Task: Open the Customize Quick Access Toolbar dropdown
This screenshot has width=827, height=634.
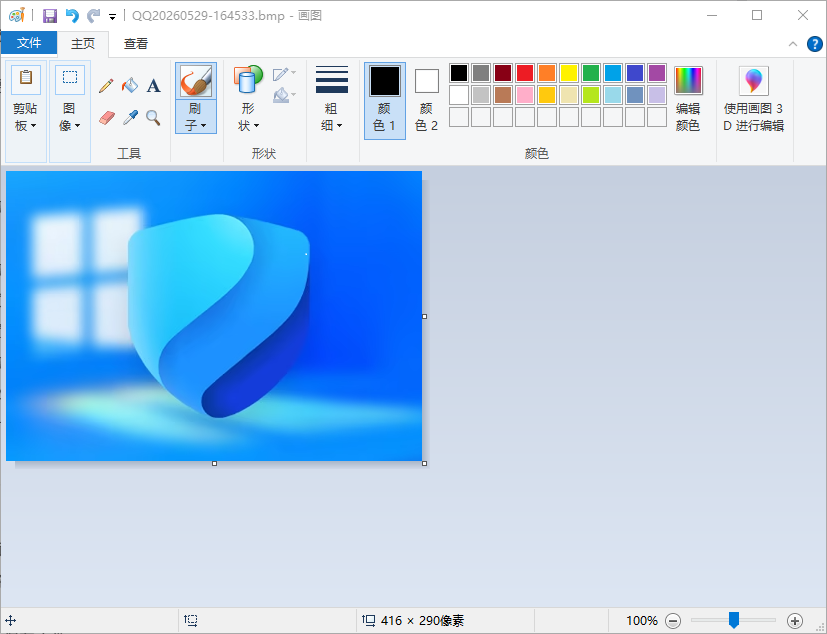Action: coord(112,17)
